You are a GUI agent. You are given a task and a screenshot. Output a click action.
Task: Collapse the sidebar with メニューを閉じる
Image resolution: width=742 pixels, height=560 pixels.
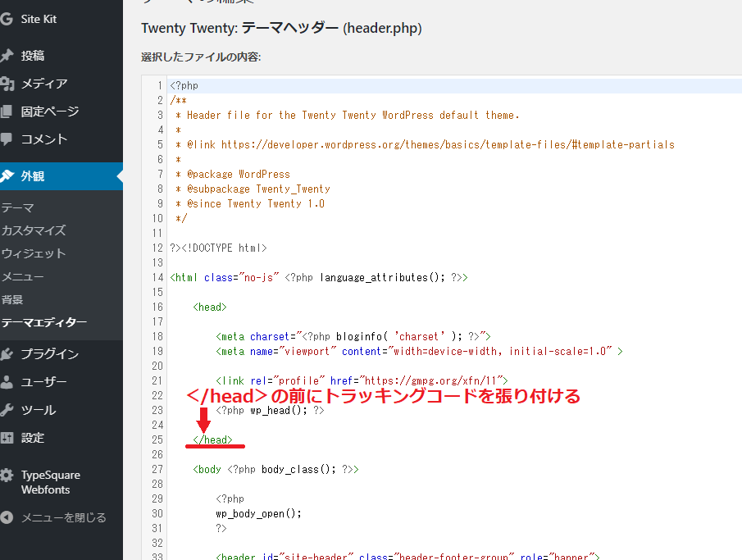[56, 517]
